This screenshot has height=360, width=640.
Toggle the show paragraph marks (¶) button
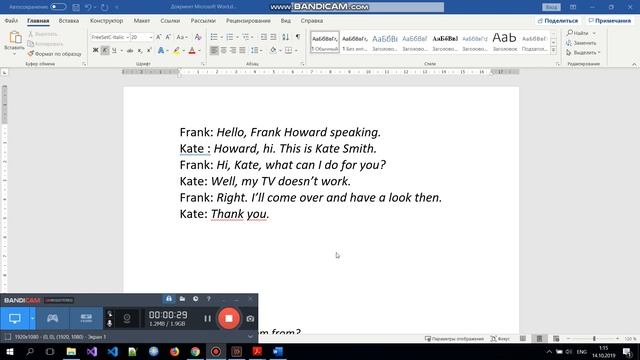coord(298,37)
